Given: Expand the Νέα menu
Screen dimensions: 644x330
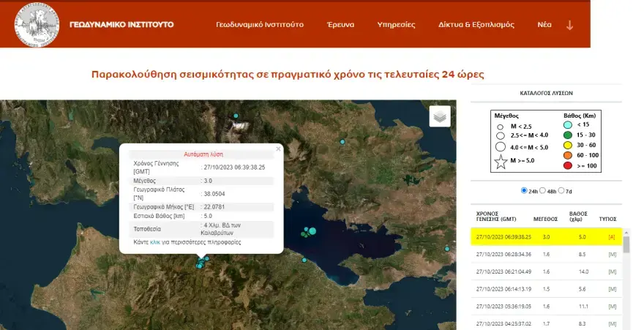Looking at the screenshot, I should tap(544, 24).
